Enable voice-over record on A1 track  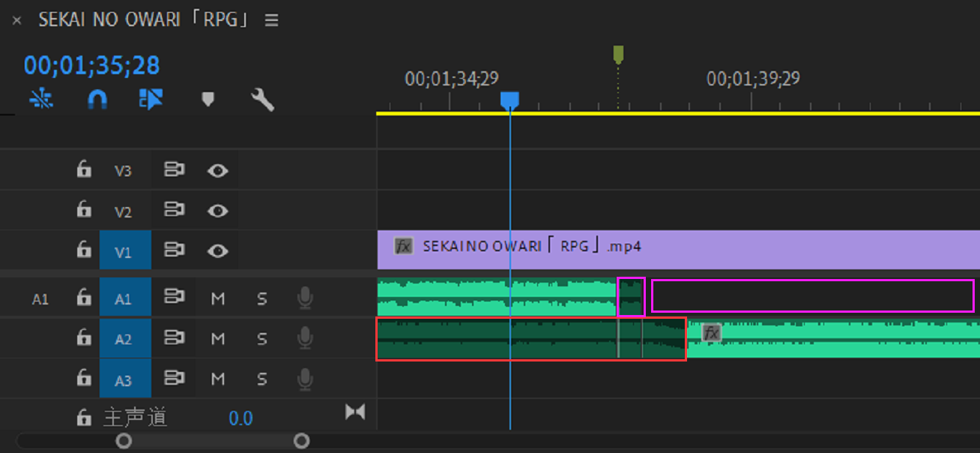304,298
